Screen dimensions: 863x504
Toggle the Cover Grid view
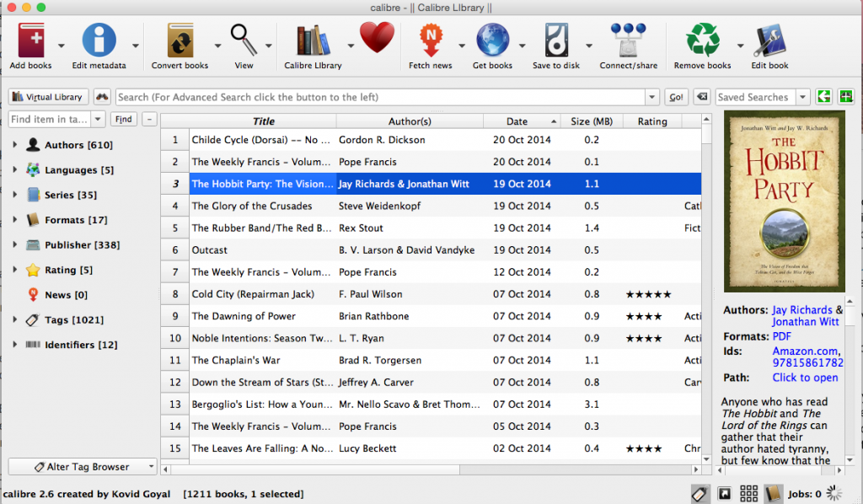click(x=748, y=494)
